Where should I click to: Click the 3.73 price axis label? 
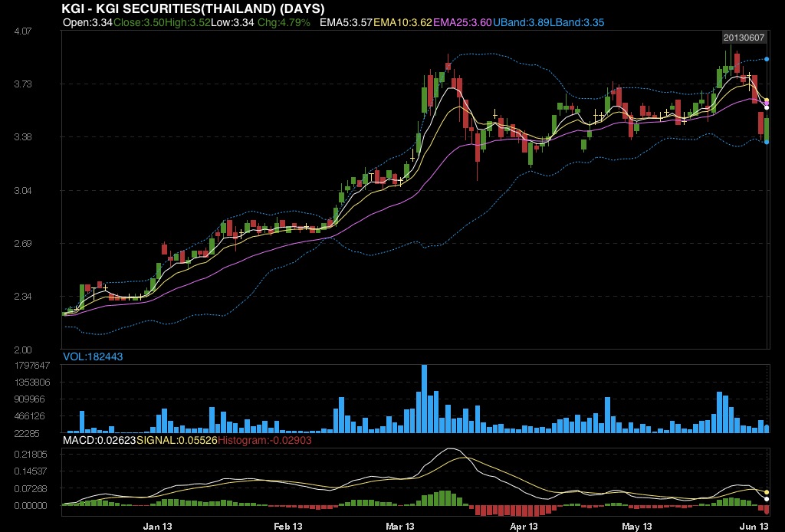(x=23, y=84)
